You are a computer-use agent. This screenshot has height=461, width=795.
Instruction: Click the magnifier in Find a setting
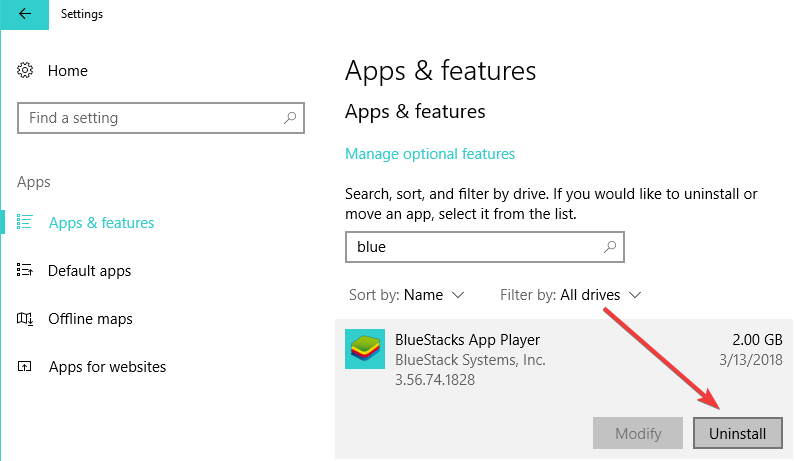290,118
